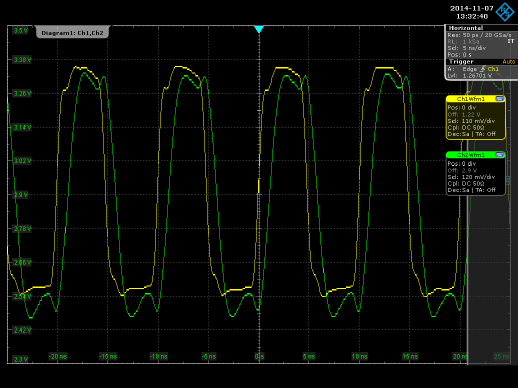Click the date and time display
Image resolution: width=518 pixels, height=388 pixels.
click(471, 12)
